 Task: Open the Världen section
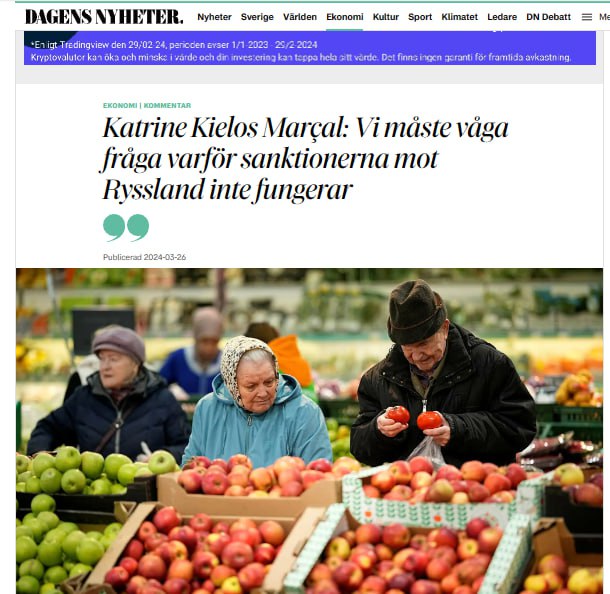click(300, 17)
